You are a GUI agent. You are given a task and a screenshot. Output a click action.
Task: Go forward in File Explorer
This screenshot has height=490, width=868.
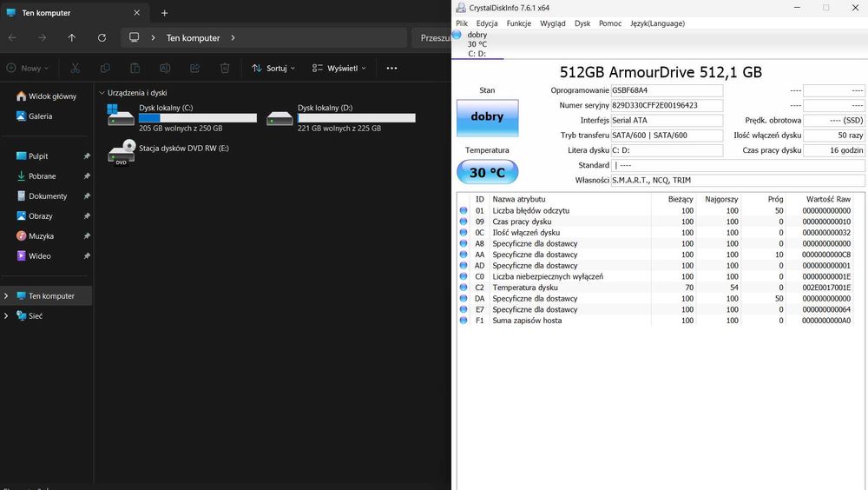tap(42, 37)
